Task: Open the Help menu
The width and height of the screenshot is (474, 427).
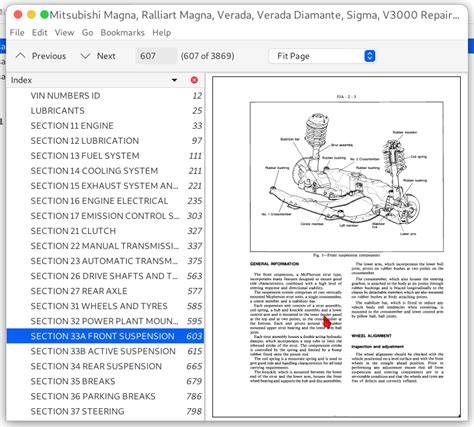Action: pyautogui.click(x=162, y=32)
